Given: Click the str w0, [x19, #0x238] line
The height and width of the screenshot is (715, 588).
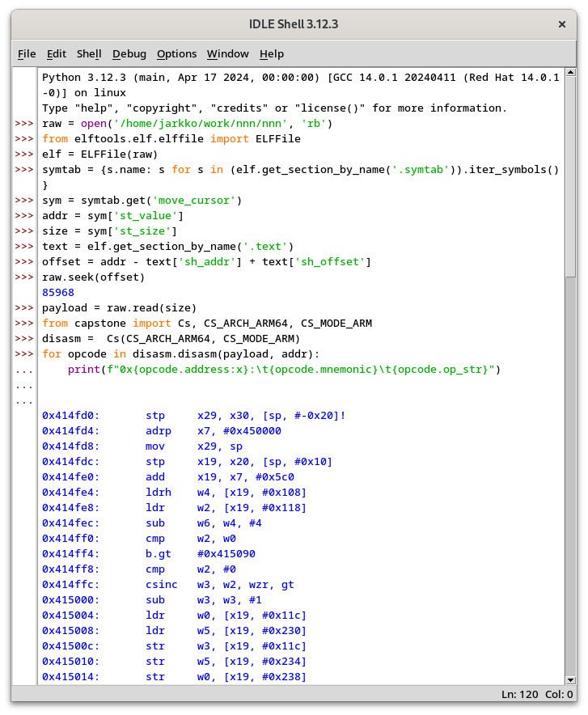Looking at the screenshot, I should (174, 677).
